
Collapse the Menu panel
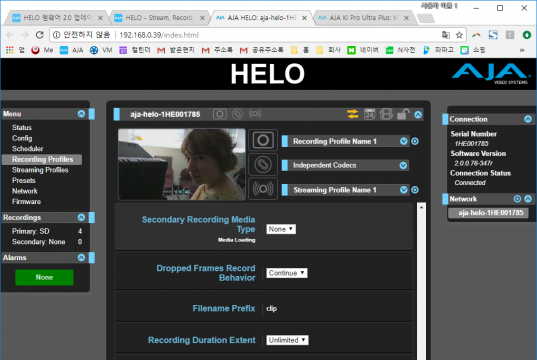click(x=81, y=114)
